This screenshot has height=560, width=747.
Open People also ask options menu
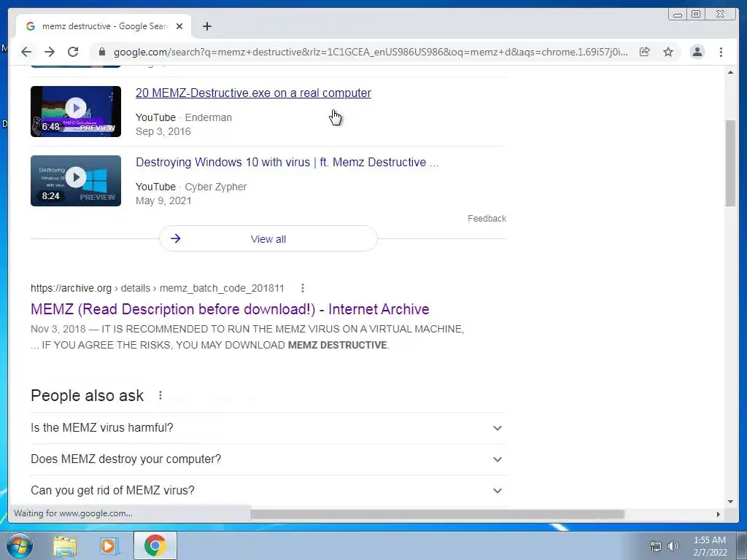pos(160,395)
